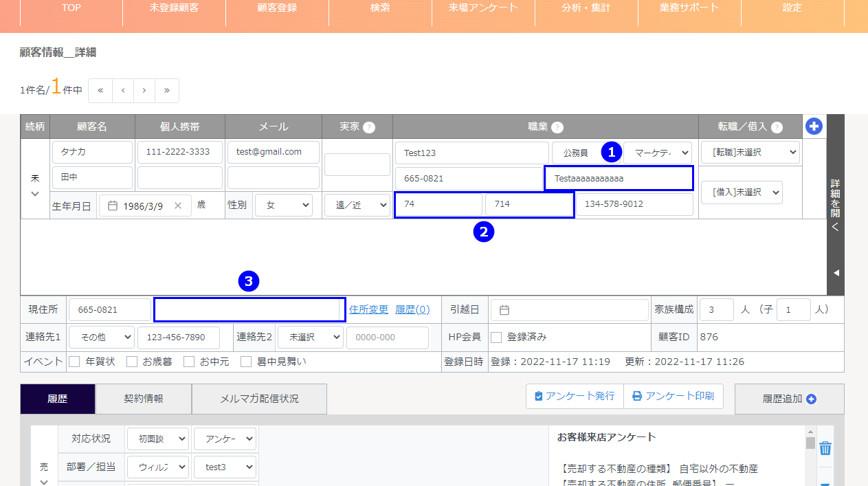
Task: Check the 暑中見舞い checkbox
Action: click(246, 362)
